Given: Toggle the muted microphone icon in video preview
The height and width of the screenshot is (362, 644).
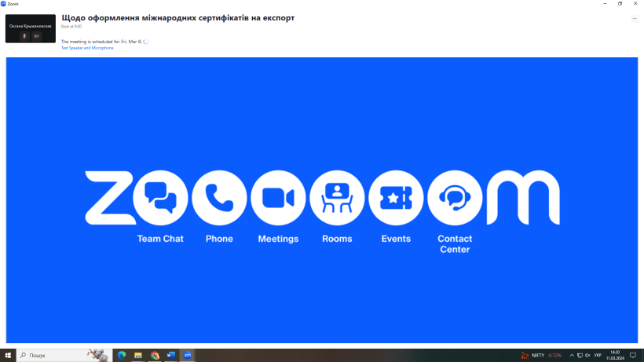Looking at the screenshot, I should tap(24, 36).
